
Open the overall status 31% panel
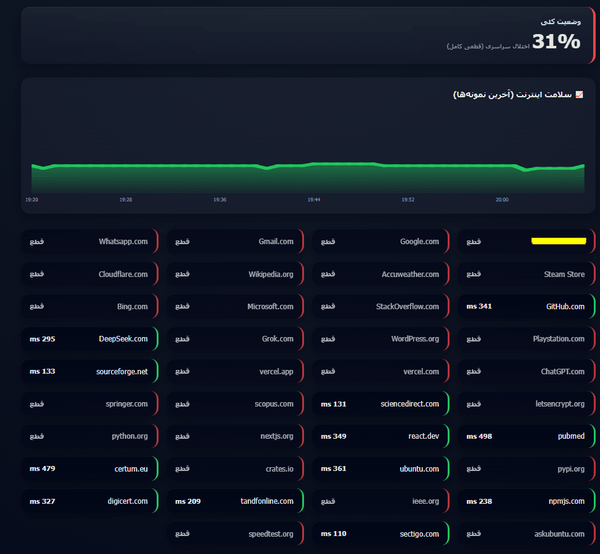coord(308,35)
